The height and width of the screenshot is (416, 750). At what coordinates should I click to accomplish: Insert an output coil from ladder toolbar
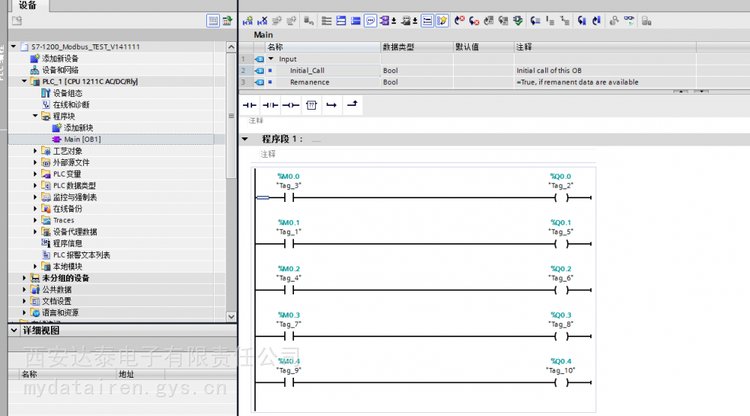pyautogui.click(x=290, y=103)
